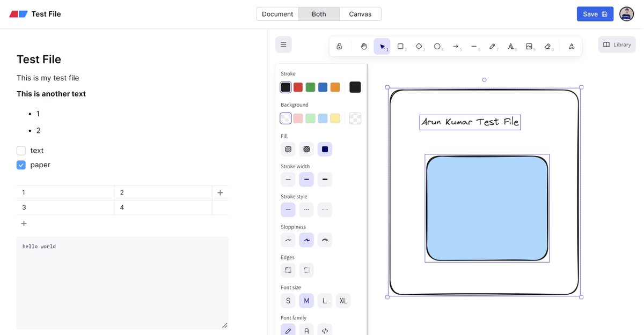Select the Insert image tool

click(529, 47)
